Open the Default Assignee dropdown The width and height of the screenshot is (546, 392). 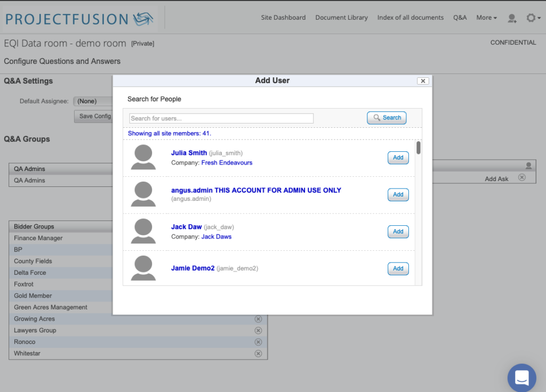click(x=93, y=101)
